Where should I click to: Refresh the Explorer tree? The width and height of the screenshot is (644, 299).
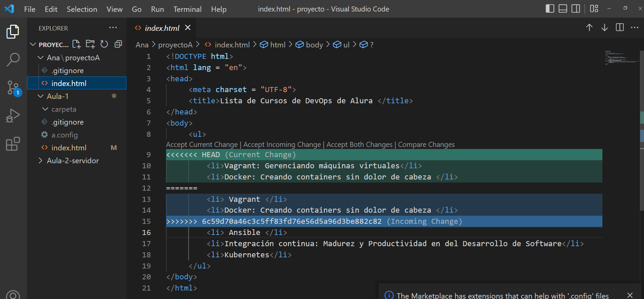coord(104,44)
